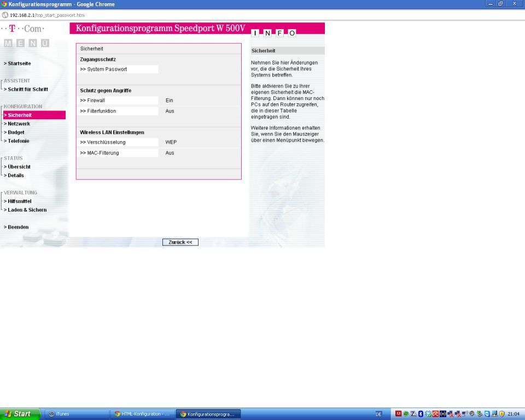
Task: Click the Chrome icon in the title bar
Action: 4,4
